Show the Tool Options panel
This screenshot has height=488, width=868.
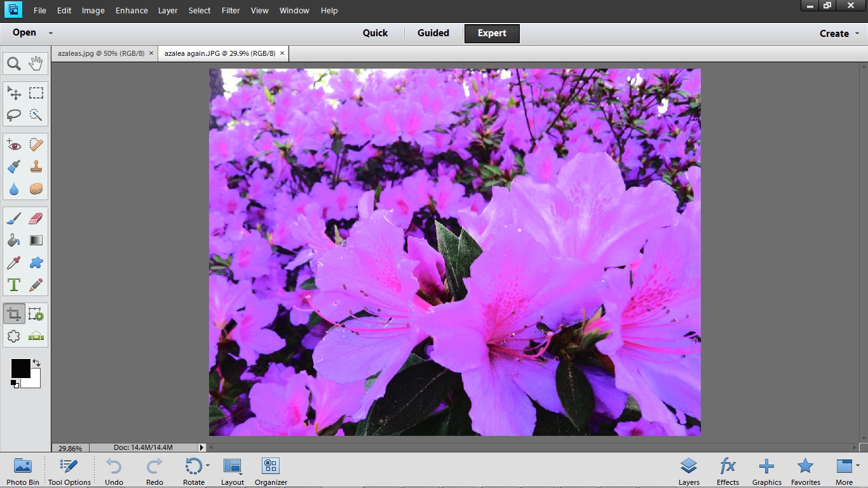[x=69, y=471]
